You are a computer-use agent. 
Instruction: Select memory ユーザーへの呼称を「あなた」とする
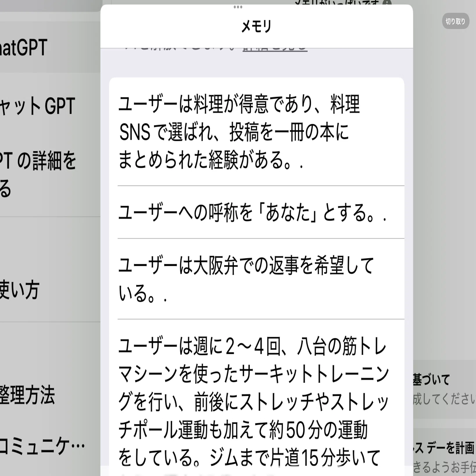(257, 212)
